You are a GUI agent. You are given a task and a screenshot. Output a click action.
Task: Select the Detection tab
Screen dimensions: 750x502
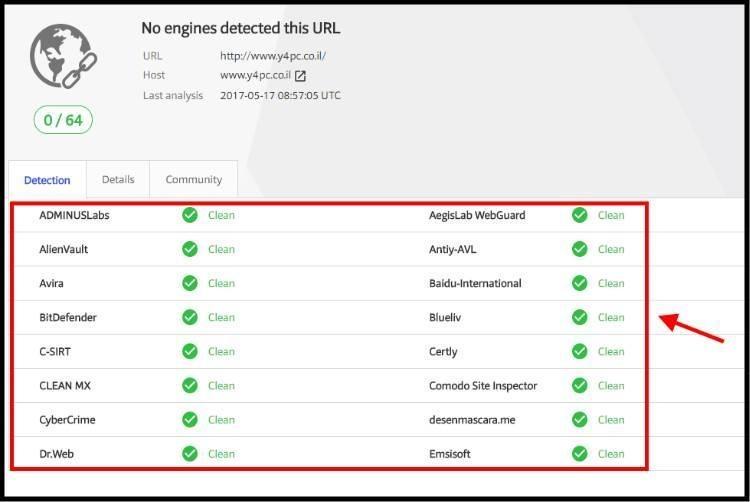click(47, 180)
